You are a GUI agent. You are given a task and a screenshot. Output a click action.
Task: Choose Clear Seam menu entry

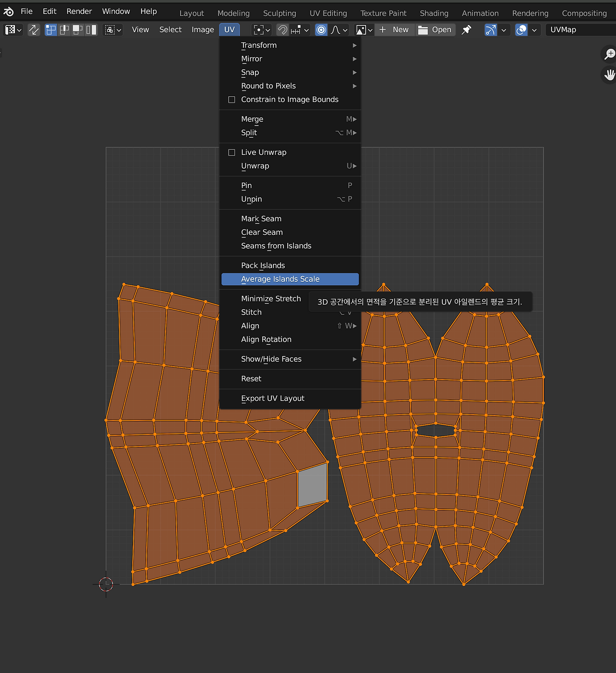click(x=290, y=232)
